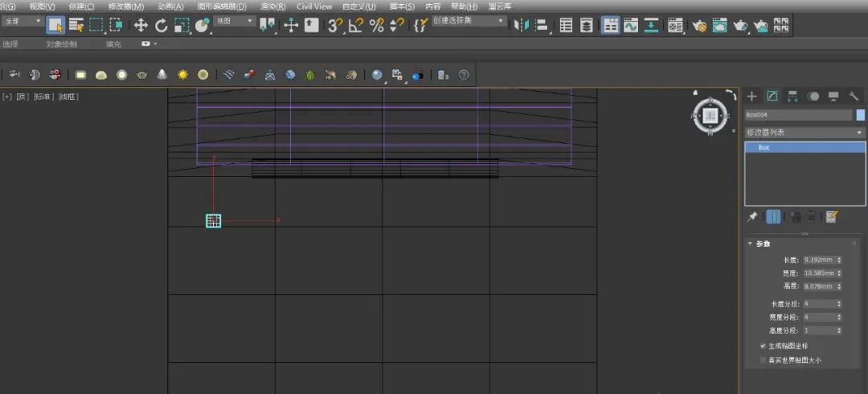The image size is (868, 394).
Task: Collapse the 参数 rollout
Action: click(750, 244)
